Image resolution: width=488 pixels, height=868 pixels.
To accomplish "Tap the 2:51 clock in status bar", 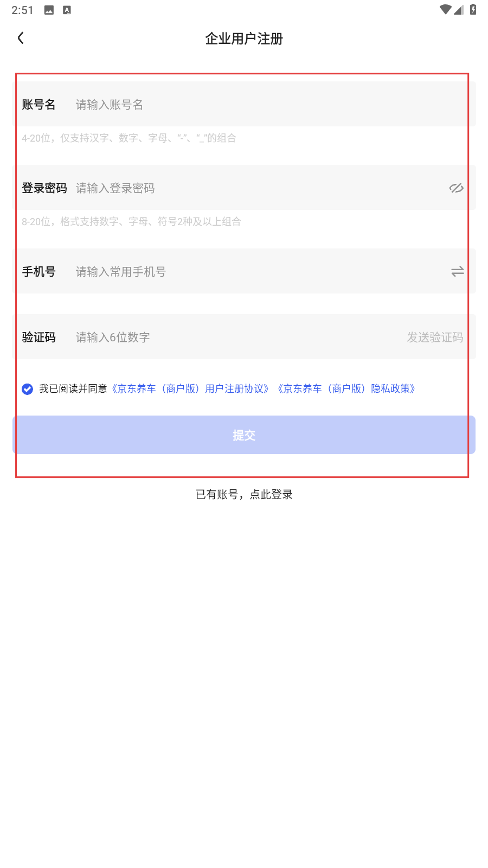I will 22,10.
